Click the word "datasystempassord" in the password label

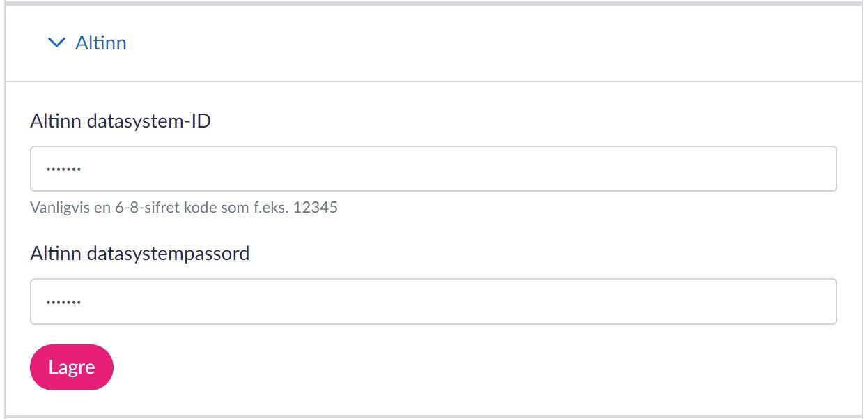[x=168, y=253]
